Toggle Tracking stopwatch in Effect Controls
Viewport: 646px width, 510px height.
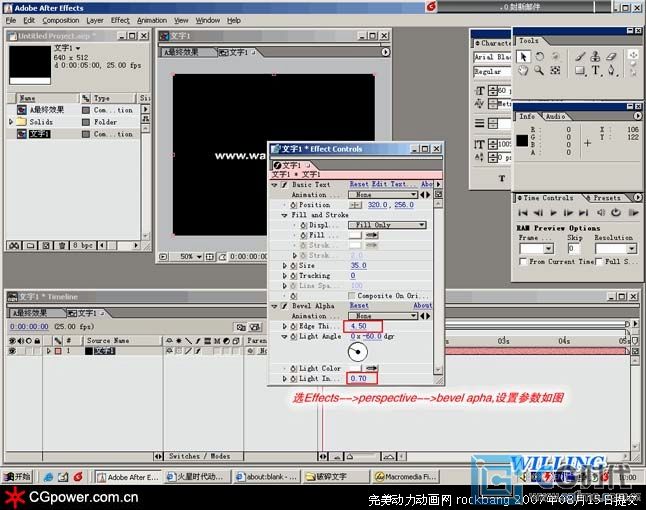coord(293,276)
